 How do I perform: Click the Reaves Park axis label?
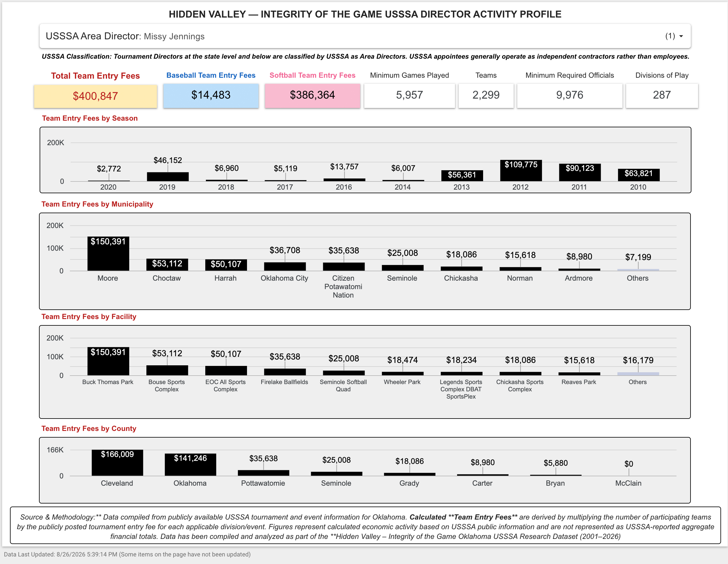coord(579,382)
